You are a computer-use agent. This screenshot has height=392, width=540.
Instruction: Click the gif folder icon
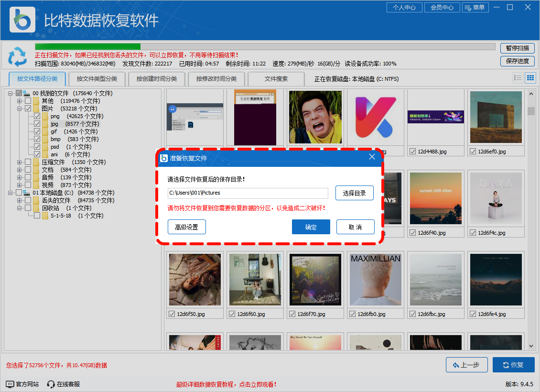45,131
